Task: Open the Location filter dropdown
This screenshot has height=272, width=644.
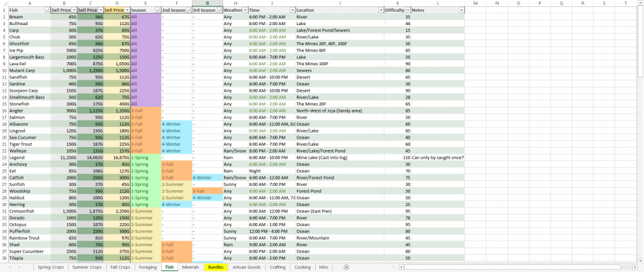Action: (x=380, y=11)
